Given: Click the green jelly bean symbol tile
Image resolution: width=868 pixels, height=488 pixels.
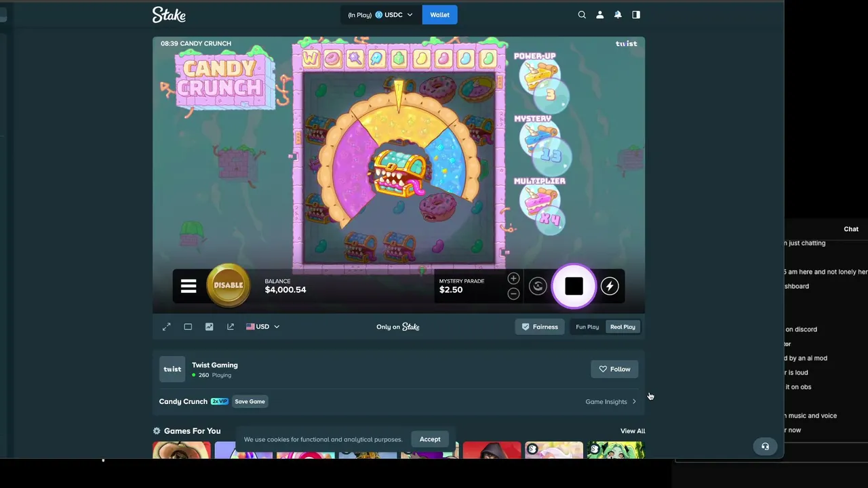Looking at the screenshot, I should coord(487,59).
